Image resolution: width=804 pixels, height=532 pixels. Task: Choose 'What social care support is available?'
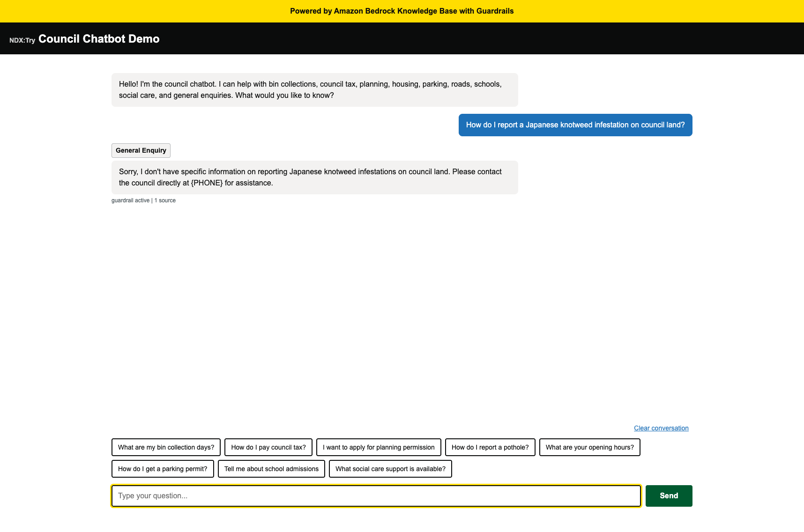[x=390, y=469]
